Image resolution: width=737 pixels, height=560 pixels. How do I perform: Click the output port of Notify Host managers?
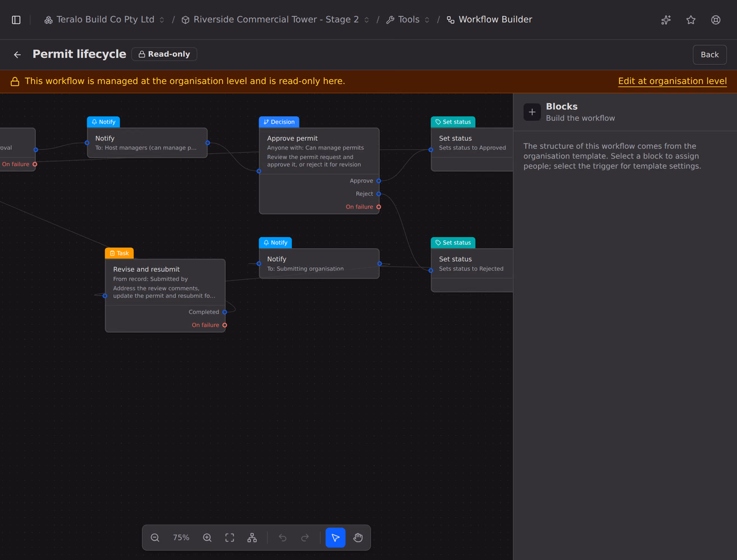click(208, 143)
